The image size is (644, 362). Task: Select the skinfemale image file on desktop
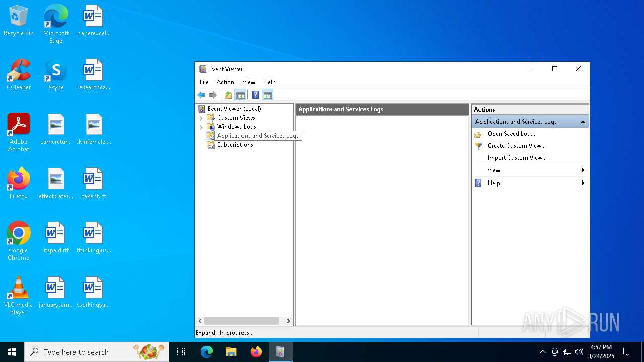point(94,129)
